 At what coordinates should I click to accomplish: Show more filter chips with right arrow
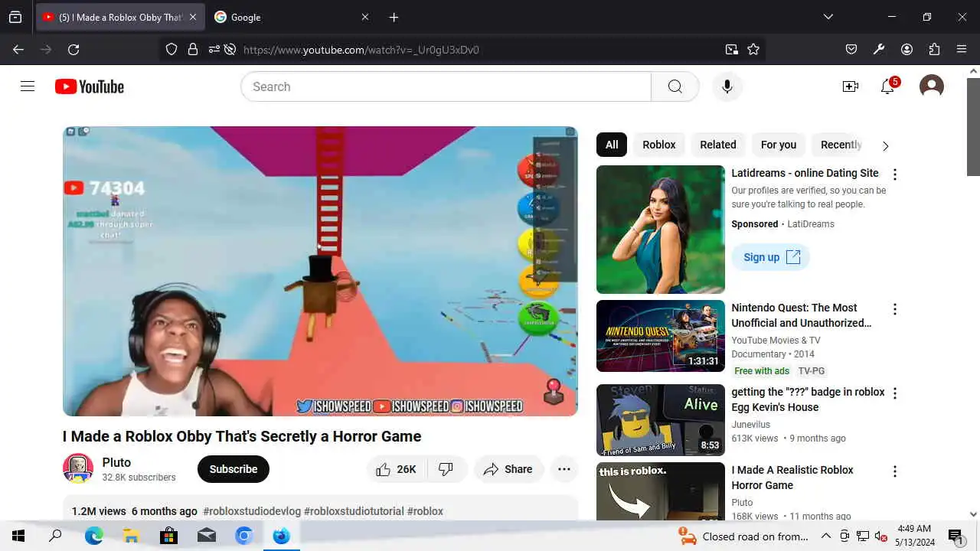point(886,145)
